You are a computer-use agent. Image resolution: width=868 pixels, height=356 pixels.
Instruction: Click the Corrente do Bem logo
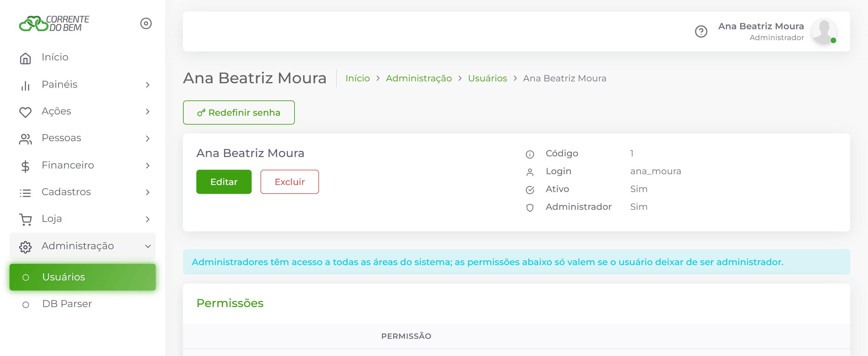(x=54, y=24)
